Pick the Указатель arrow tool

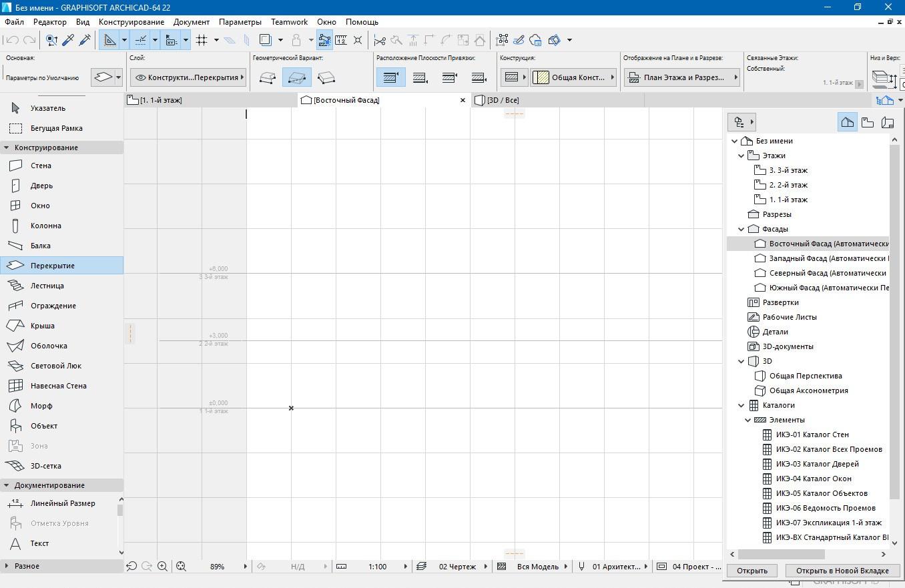pyautogui.click(x=47, y=108)
